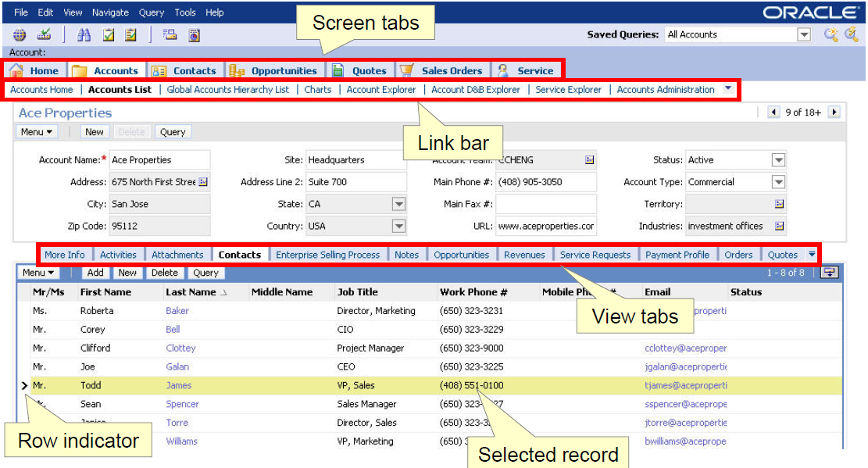
Task: Click the Main Phone # field
Action: coord(546,182)
